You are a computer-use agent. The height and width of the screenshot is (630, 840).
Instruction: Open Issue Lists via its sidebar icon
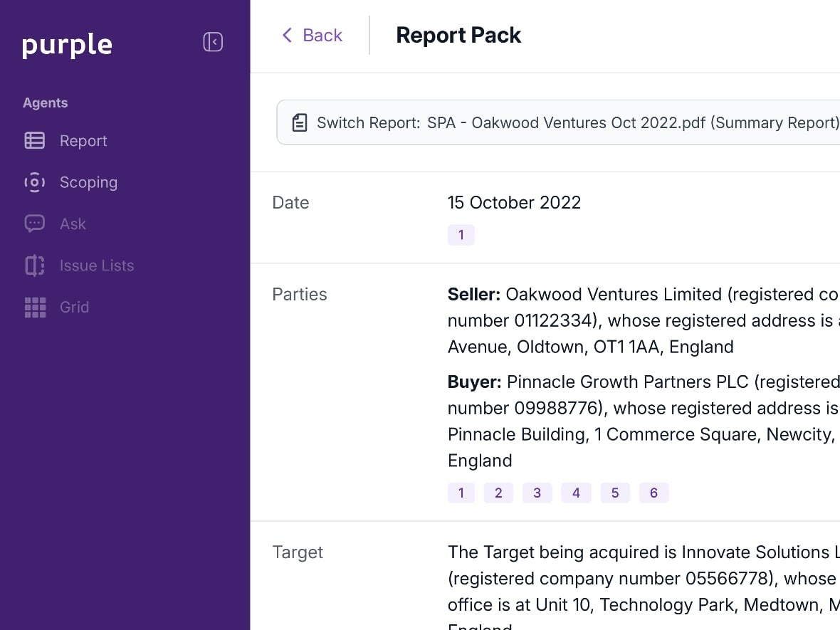34,265
